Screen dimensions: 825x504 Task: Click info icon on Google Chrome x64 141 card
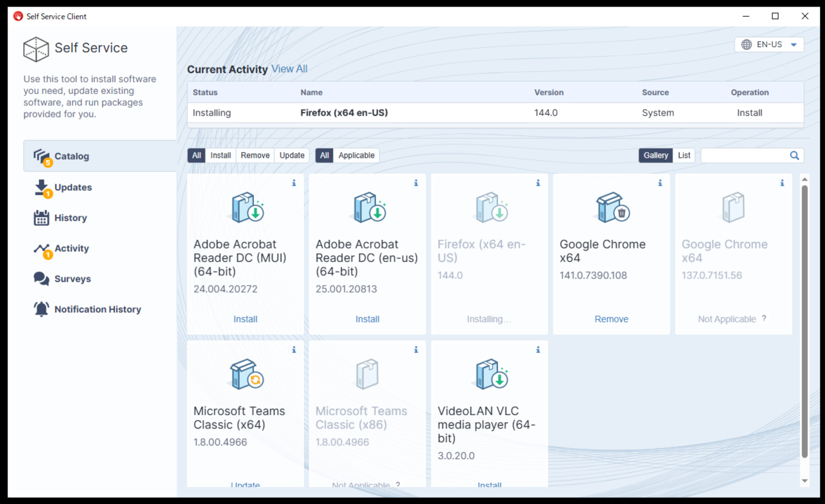coord(660,183)
